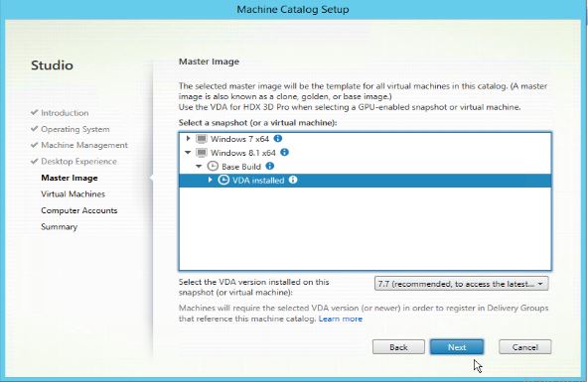
Task: Open the Learn more link
Action: pyautogui.click(x=340, y=318)
